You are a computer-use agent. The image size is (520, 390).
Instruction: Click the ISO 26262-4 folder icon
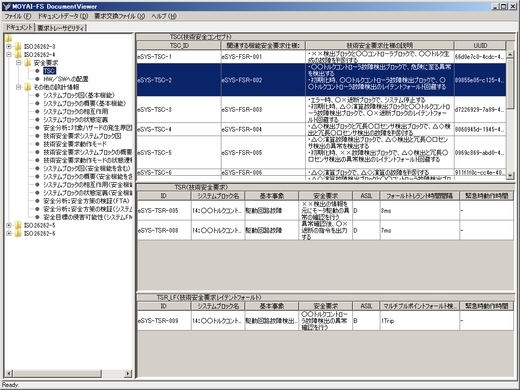click(18, 55)
